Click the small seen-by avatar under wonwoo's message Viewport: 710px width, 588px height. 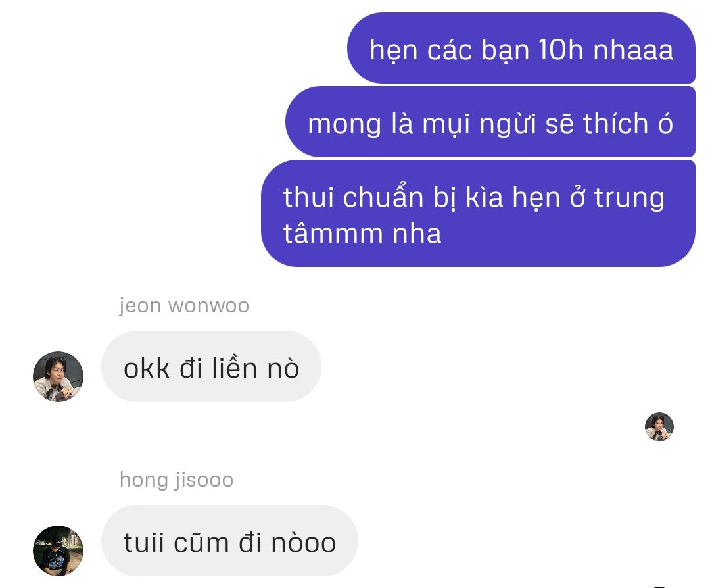pyautogui.click(x=659, y=427)
